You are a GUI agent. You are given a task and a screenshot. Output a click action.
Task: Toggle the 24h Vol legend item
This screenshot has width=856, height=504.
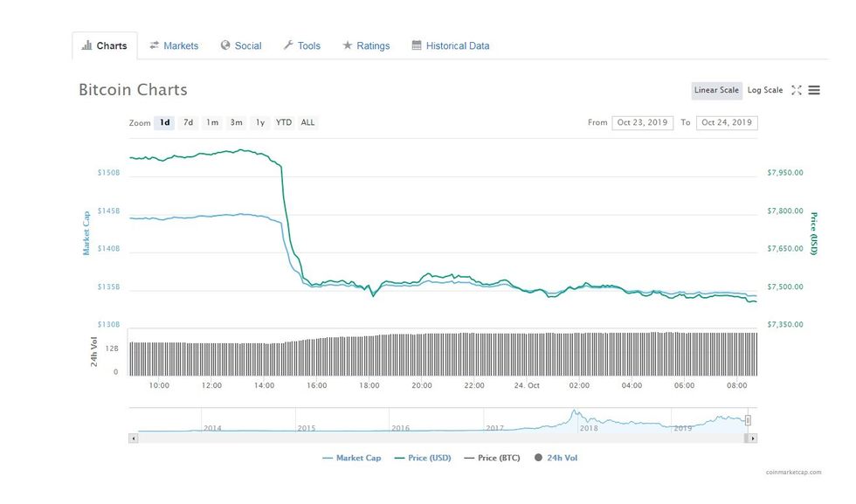click(556, 458)
